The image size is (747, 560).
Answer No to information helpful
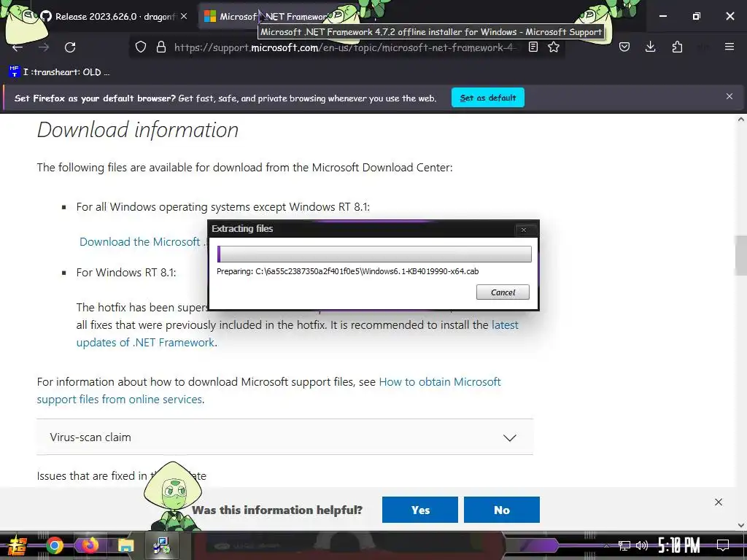tap(502, 510)
